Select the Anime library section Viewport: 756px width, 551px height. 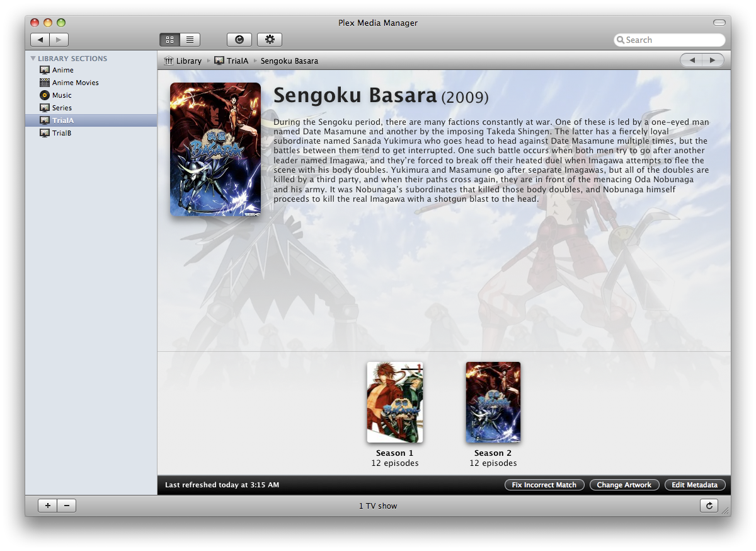(91, 70)
